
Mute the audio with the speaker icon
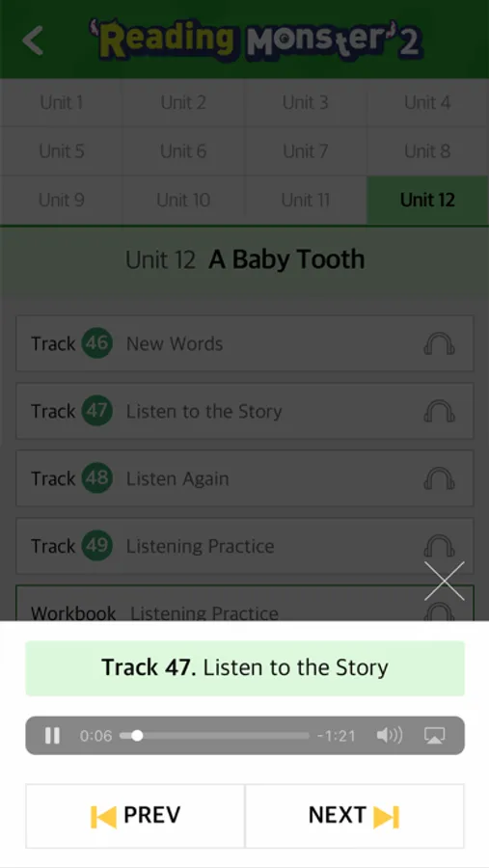pyautogui.click(x=390, y=735)
